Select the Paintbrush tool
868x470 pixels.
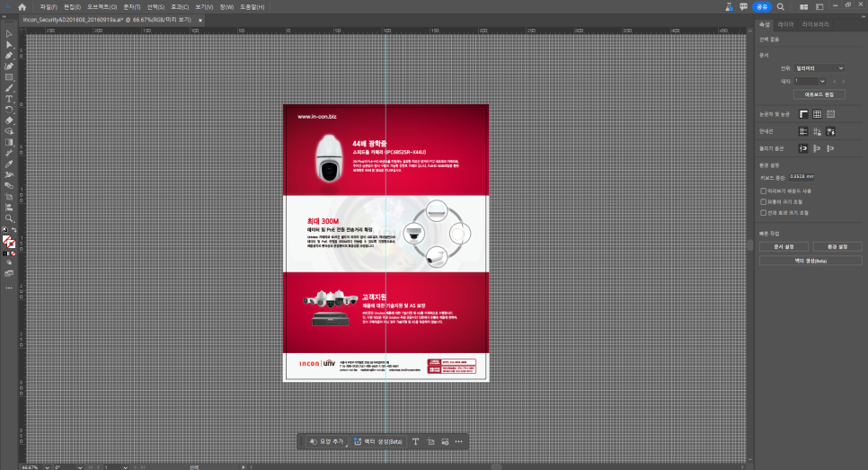(x=9, y=88)
